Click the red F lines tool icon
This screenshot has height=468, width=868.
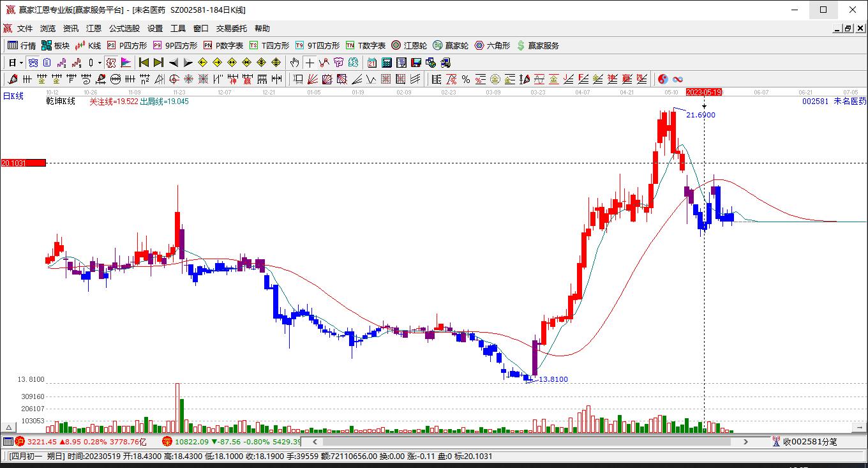click(583, 79)
